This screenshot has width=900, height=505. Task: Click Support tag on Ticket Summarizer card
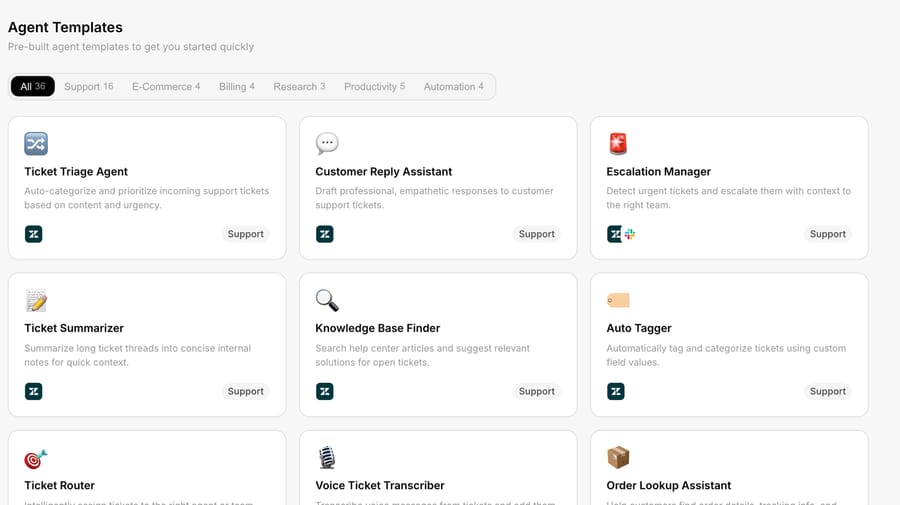[x=245, y=391]
